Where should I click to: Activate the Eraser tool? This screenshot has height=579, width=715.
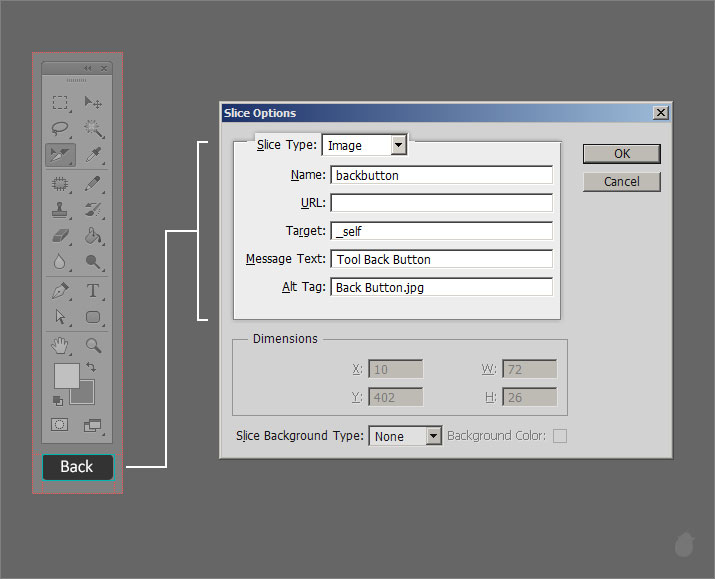tap(60, 237)
